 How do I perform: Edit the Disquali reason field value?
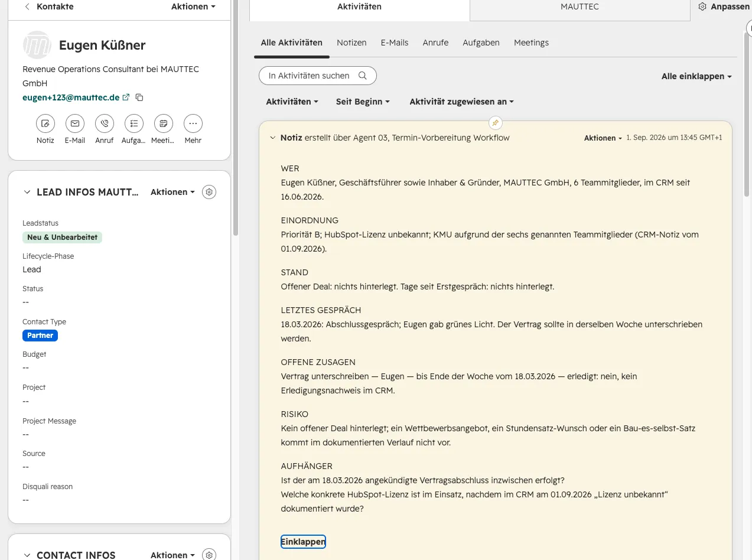26,500
